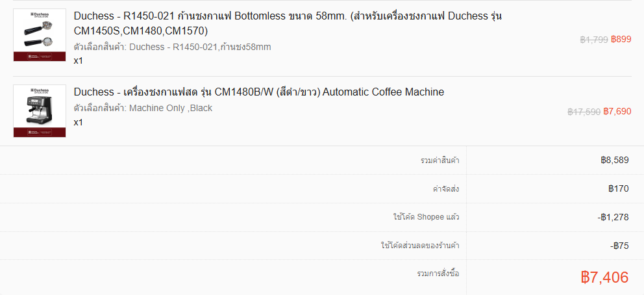Click the x1 quantity under the portafilter
Viewport: 644px width, 295px height.
point(79,61)
